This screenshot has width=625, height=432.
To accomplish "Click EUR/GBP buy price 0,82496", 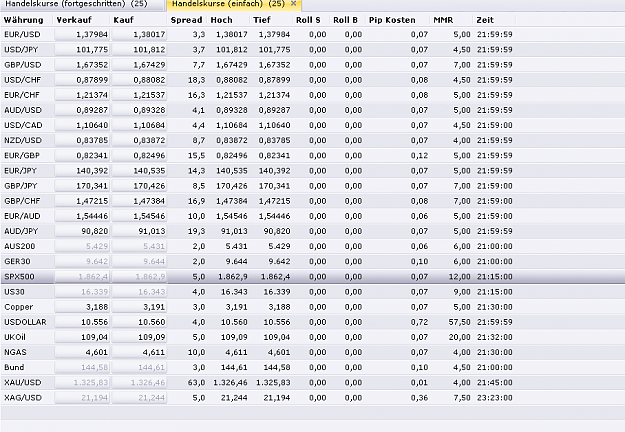I will [139, 156].
